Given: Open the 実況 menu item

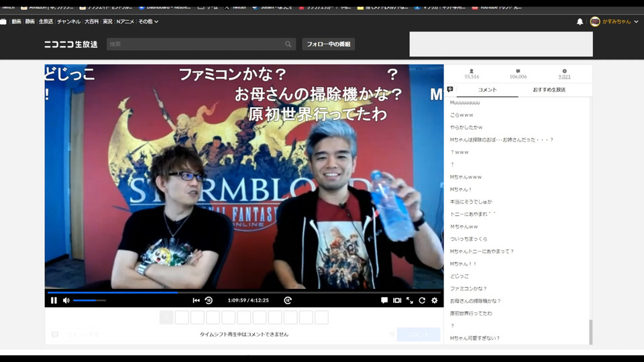Looking at the screenshot, I should (107, 21).
